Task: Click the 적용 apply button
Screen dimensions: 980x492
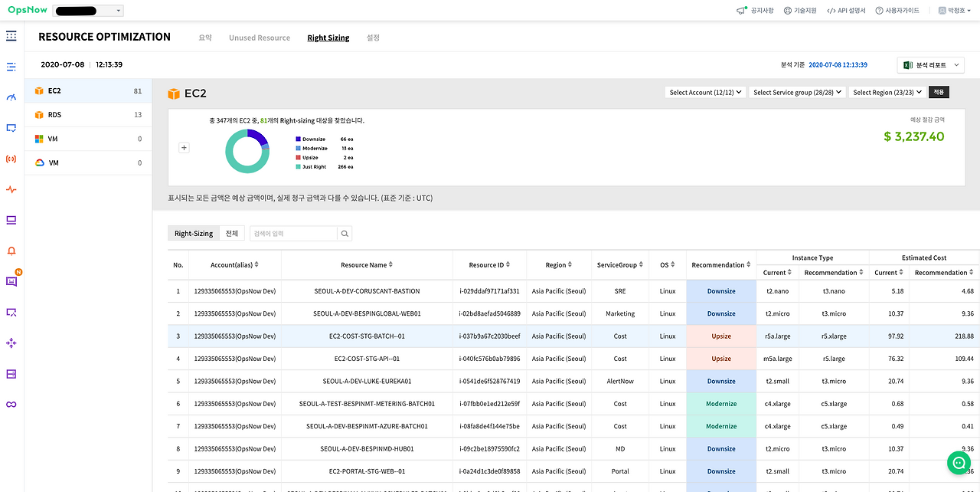Action: tap(939, 92)
